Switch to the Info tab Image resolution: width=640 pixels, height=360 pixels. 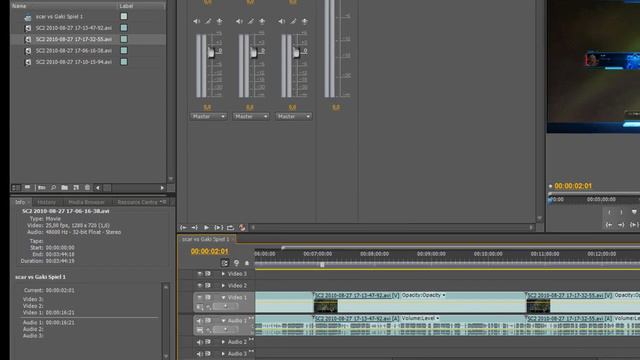(20, 202)
